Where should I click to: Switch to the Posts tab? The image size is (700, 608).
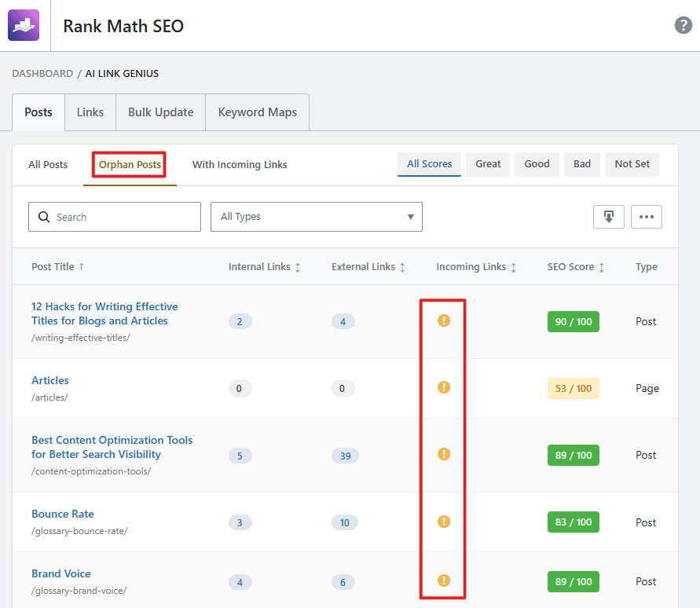point(38,112)
